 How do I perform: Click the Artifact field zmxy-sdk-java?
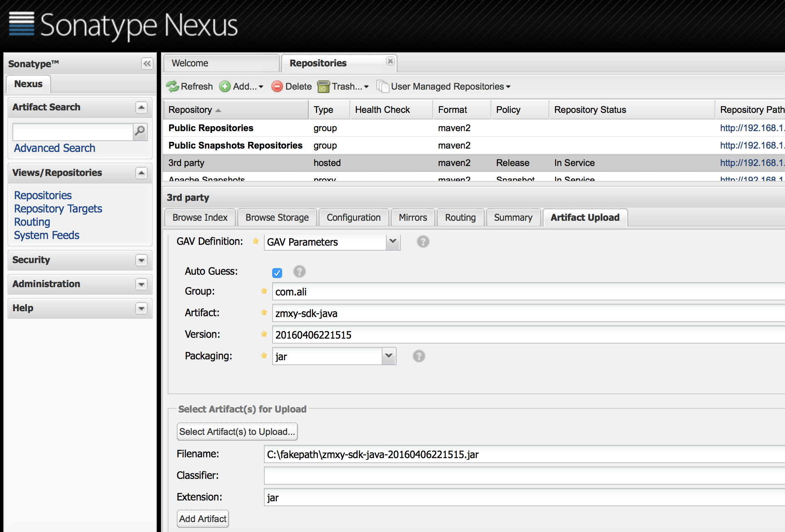[529, 313]
